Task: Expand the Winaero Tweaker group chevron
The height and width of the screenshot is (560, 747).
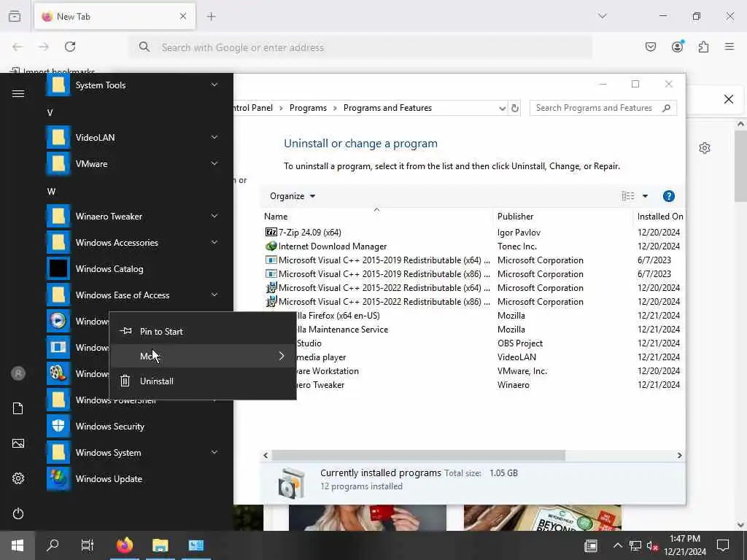Action: click(214, 216)
